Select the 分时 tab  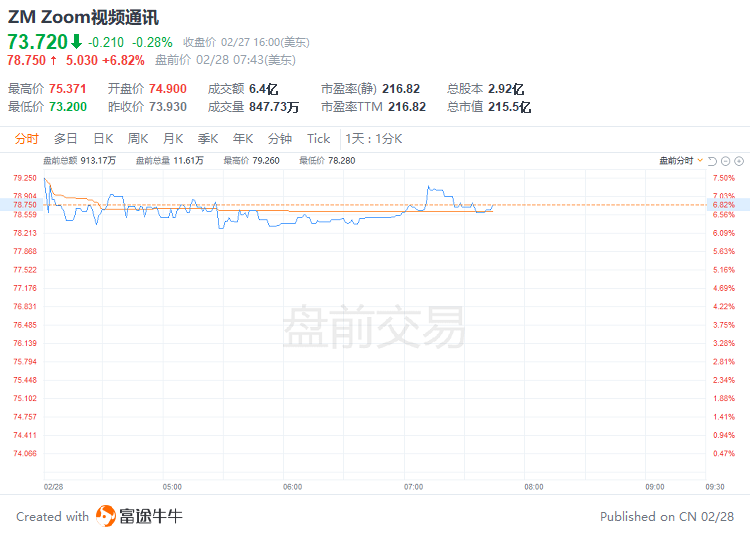click(26, 139)
